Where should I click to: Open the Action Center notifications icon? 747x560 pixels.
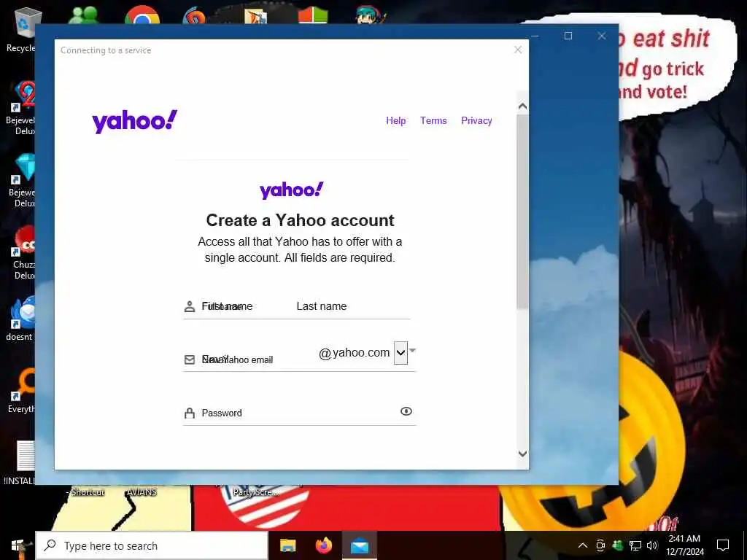(x=723, y=545)
